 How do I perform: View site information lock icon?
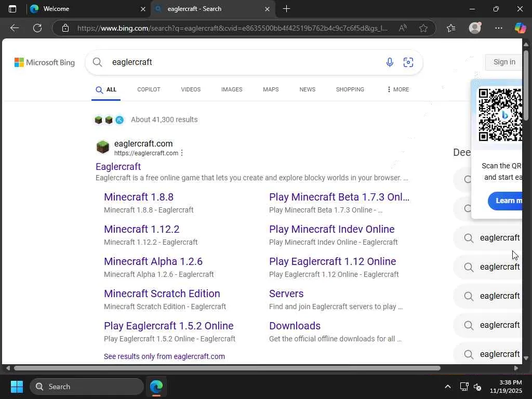65,28
